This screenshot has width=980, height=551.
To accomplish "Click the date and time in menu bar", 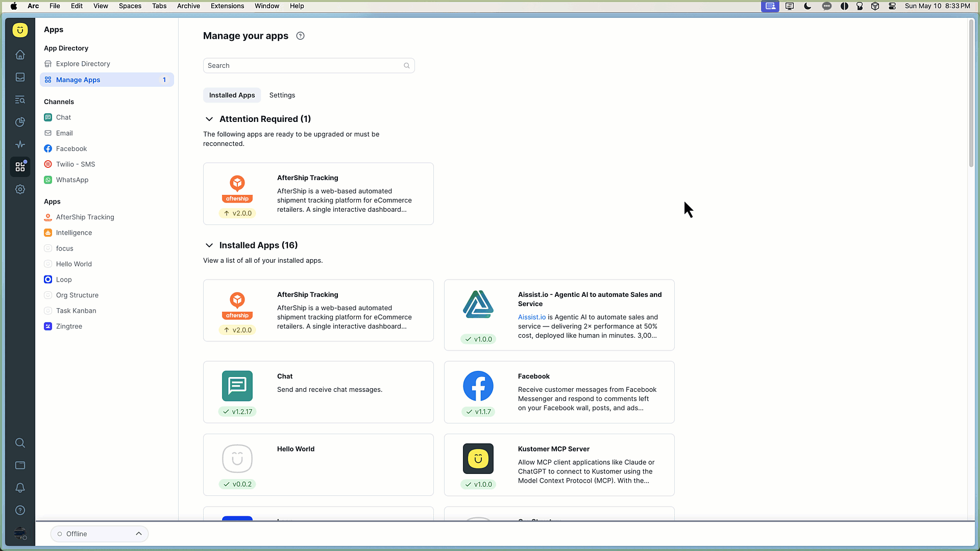I will click(938, 6).
